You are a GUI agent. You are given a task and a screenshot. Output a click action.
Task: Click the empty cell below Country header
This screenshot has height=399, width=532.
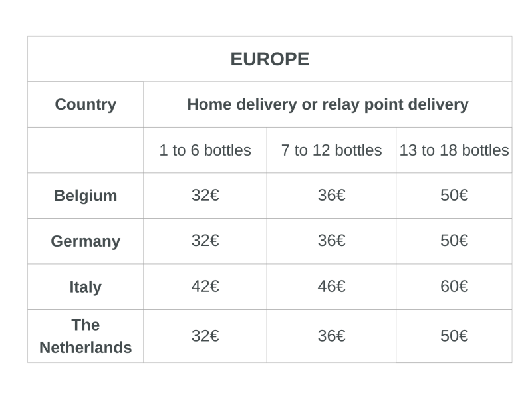pyautogui.click(x=86, y=150)
